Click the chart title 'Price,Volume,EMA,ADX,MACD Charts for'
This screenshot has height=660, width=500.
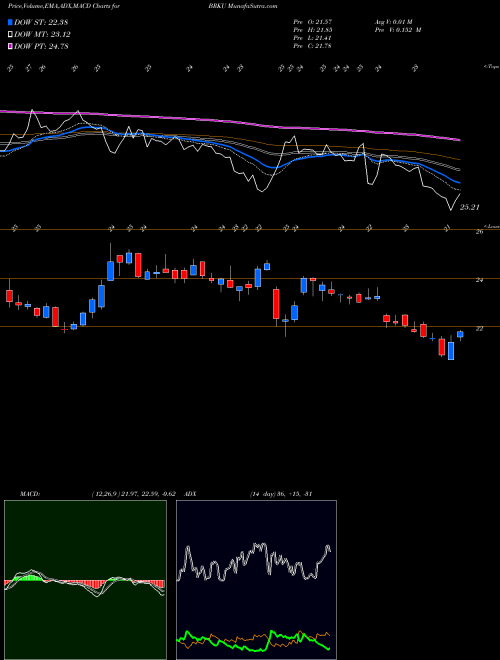64,6
